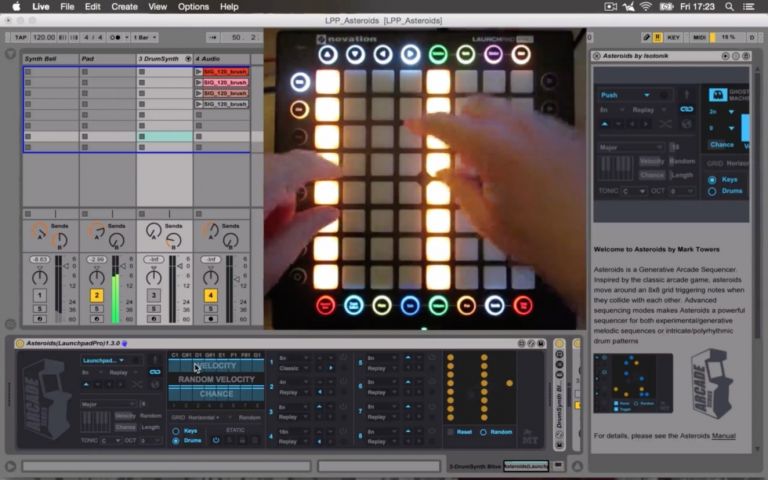Click the asteroid grid thumbnail in help panel
The image size is (768, 480).
coord(633,384)
